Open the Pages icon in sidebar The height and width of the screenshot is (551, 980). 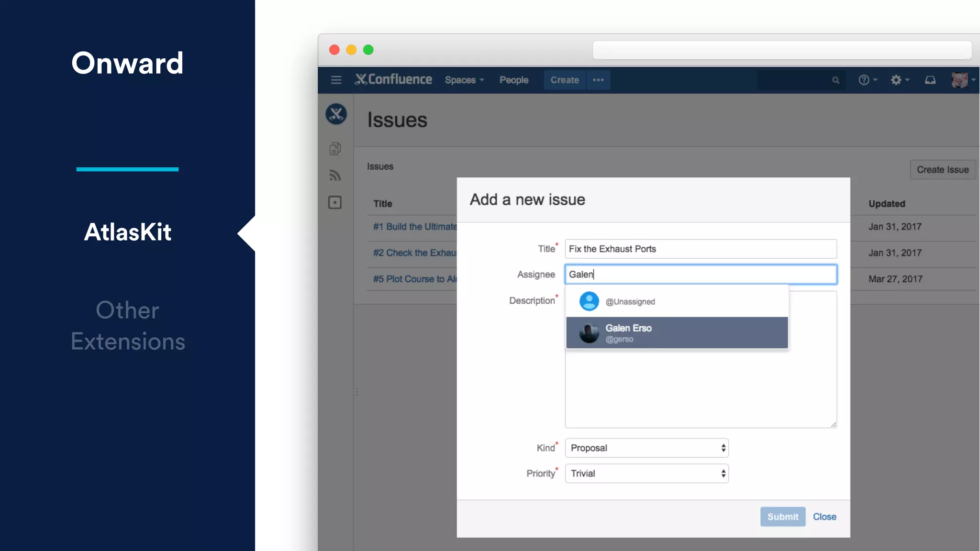point(335,149)
